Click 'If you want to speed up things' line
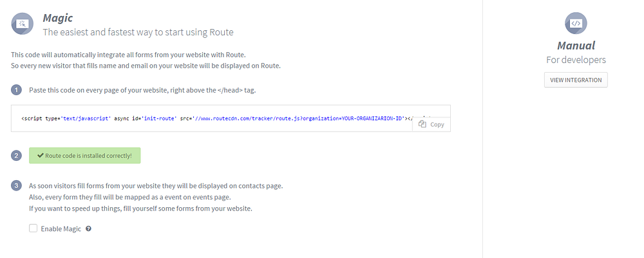 pos(140,208)
